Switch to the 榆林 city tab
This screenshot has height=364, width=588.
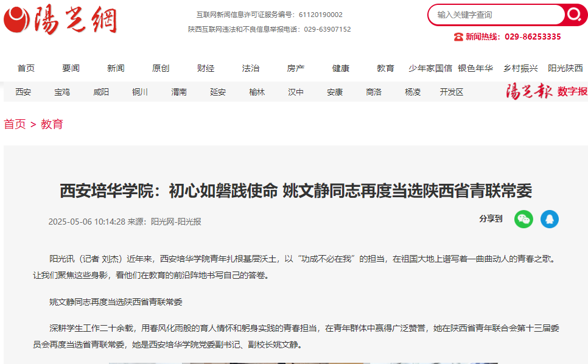[x=257, y=93]
